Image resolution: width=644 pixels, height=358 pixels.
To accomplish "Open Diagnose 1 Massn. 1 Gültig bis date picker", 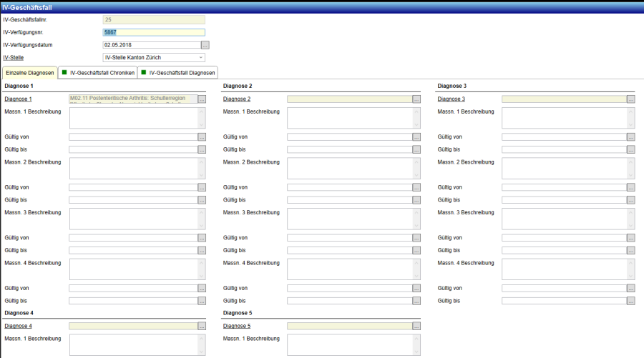I will click(202, 149).
